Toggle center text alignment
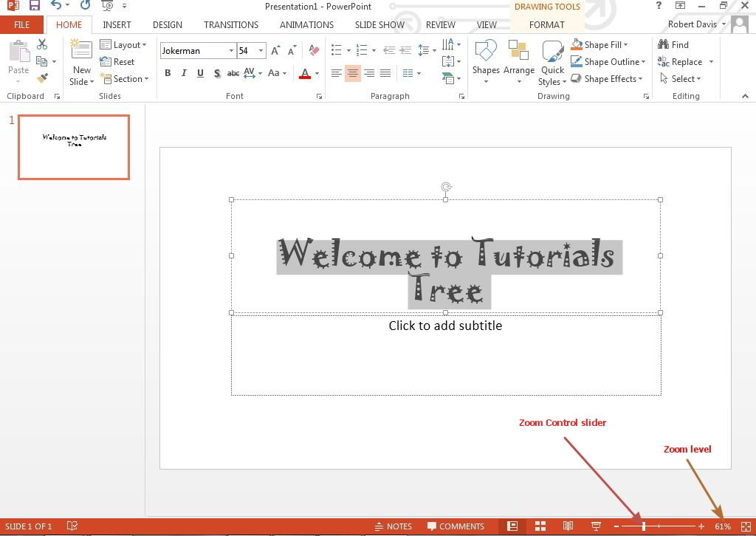756x536 pixels. click(x=352, y=73)
